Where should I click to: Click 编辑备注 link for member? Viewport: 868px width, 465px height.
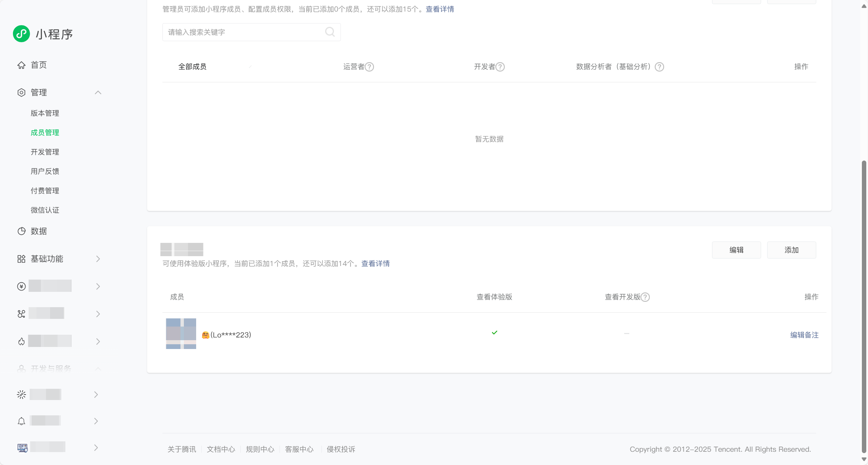pyautogui.click(x=804, y=335)
